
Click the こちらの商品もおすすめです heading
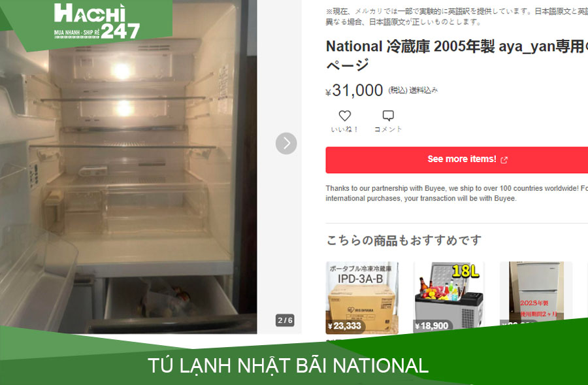[x=404, y=240]
